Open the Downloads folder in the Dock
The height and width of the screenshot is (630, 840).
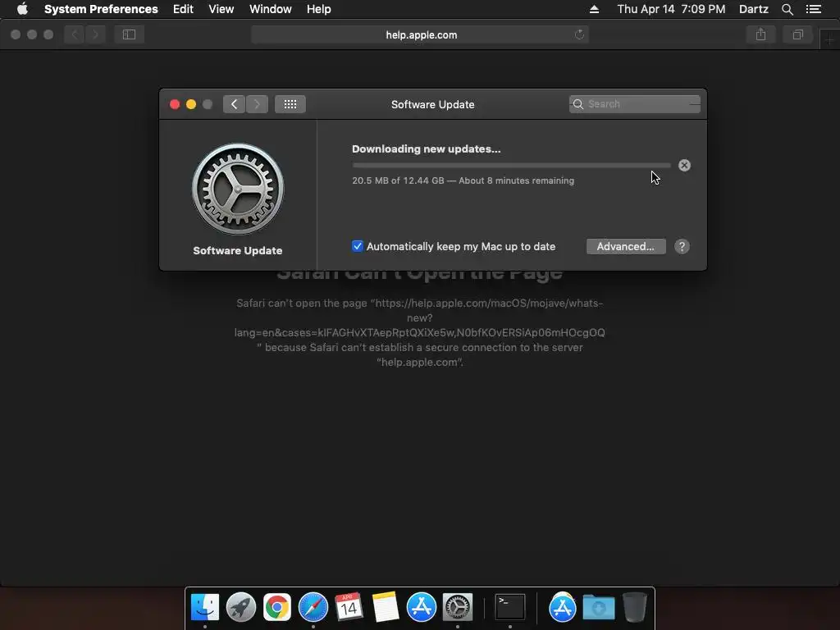pyautogui.click(x=598, y=607)
